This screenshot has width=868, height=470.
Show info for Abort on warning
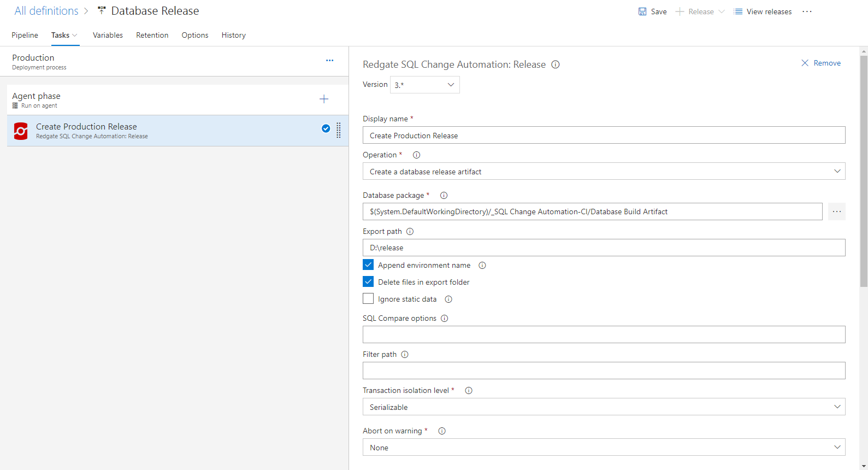[x=442, y=431]
